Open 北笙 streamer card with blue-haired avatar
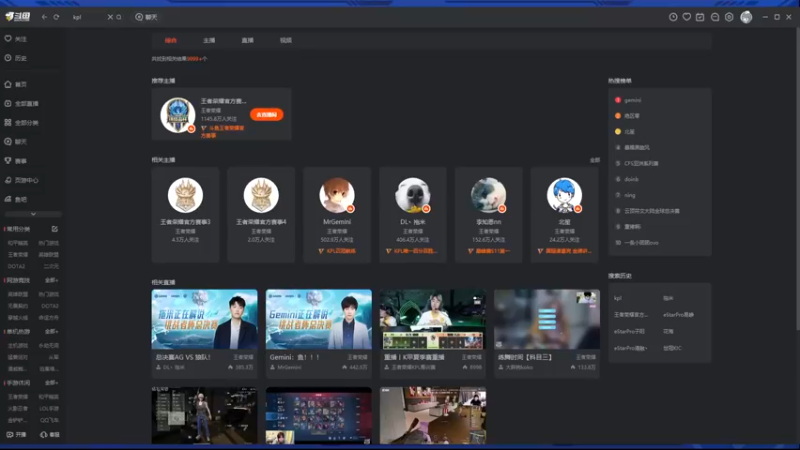 click(x=564, y=215)
